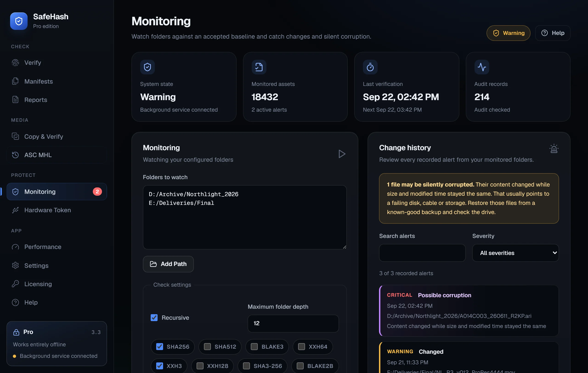Enable the BLAKE2B algorithm

[300, 366]
